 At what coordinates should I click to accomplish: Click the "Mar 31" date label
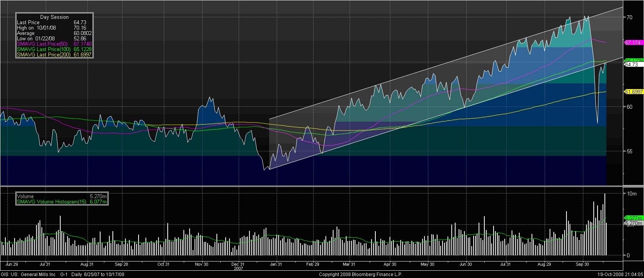(x=349, y=265)
